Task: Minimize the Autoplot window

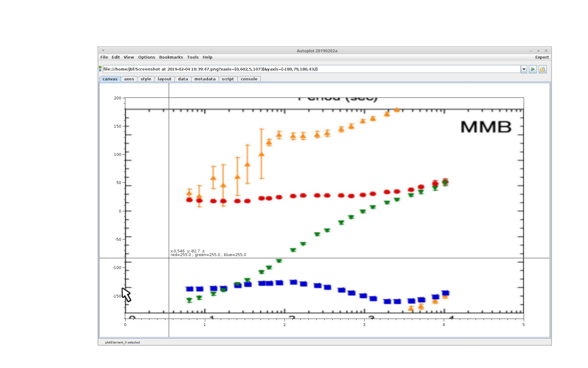Action: [x=531, y=51]
